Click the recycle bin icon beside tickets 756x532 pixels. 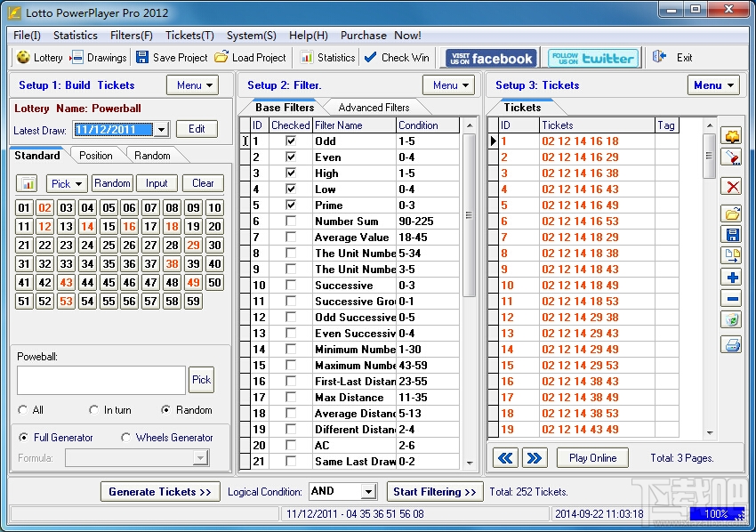[732, 319]
